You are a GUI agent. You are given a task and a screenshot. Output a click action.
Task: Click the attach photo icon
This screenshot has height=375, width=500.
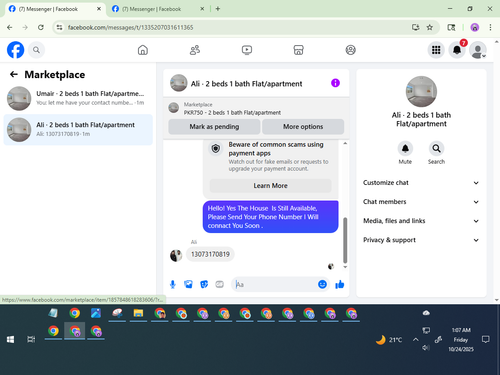click(x=188, y=284)
